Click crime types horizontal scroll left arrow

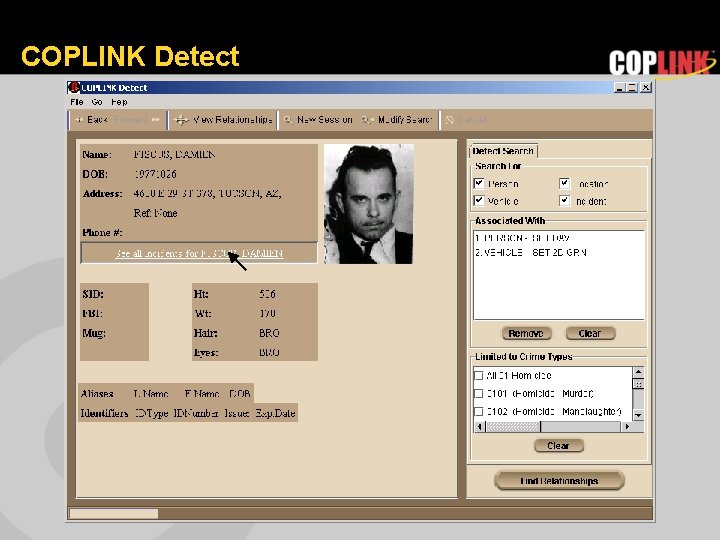[x=479, y=427]
